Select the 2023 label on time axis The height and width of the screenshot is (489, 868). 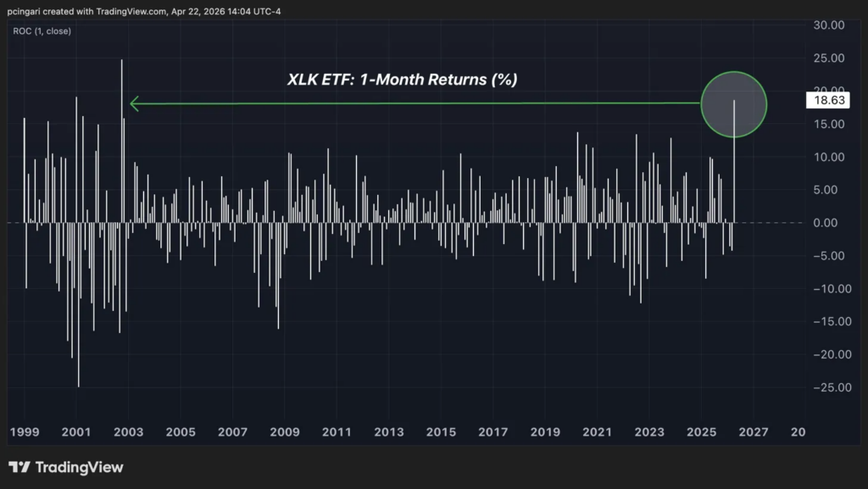(x=649, y=432)
